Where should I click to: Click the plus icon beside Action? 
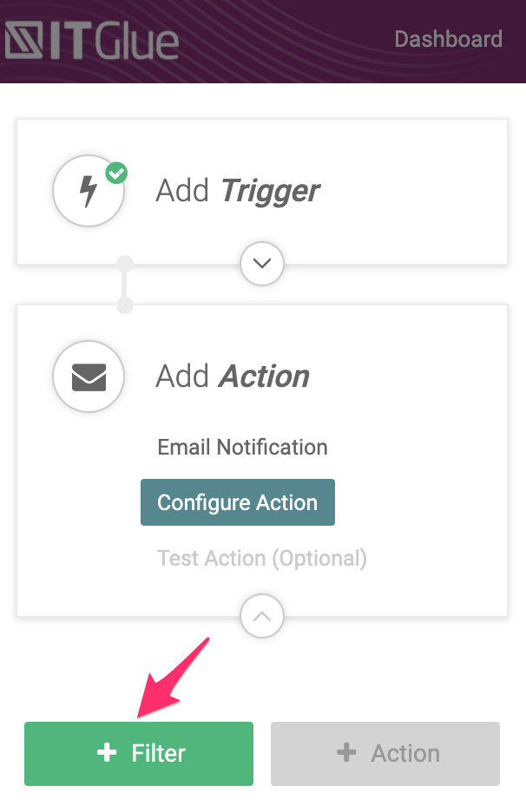pos(346,753)
